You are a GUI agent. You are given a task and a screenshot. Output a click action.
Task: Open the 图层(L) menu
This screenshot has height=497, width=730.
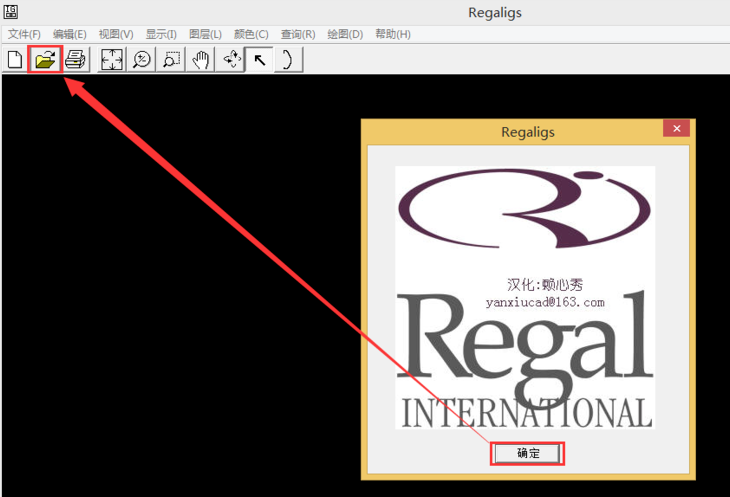pos(206,34)
